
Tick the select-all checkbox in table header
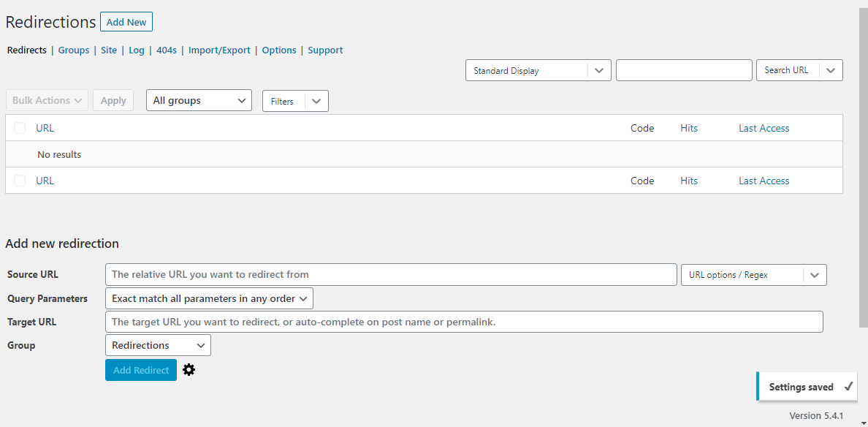20,128
